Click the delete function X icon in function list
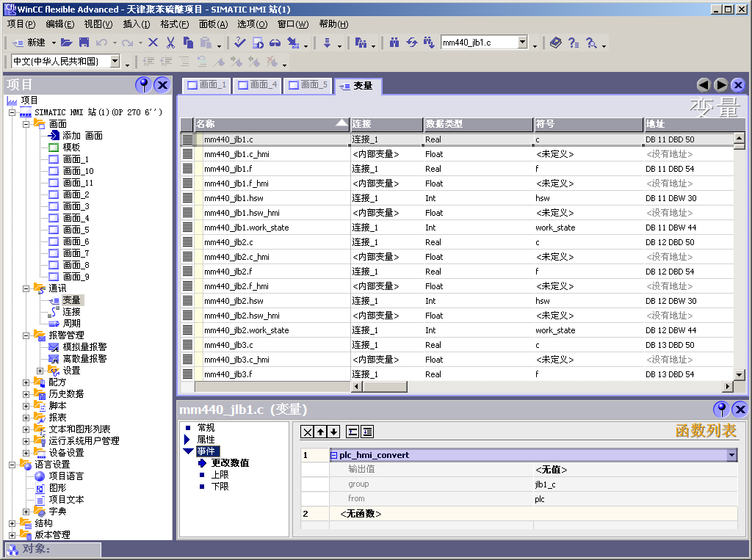This screenshot has width=752, height=560. 308,432
